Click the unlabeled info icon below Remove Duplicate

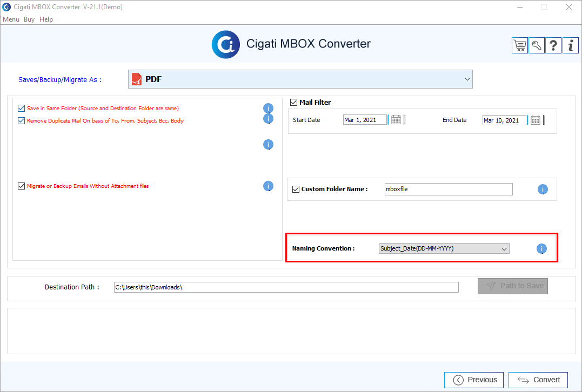[269, 145]
